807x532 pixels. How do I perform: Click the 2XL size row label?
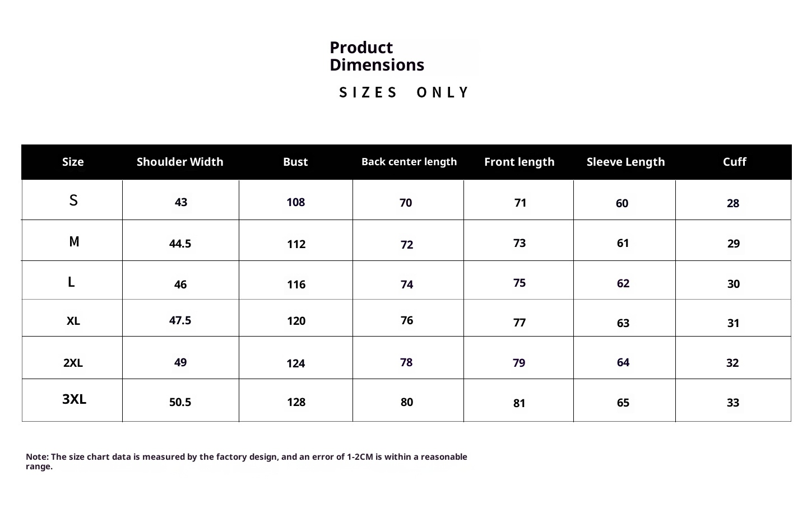pos(73,363)
